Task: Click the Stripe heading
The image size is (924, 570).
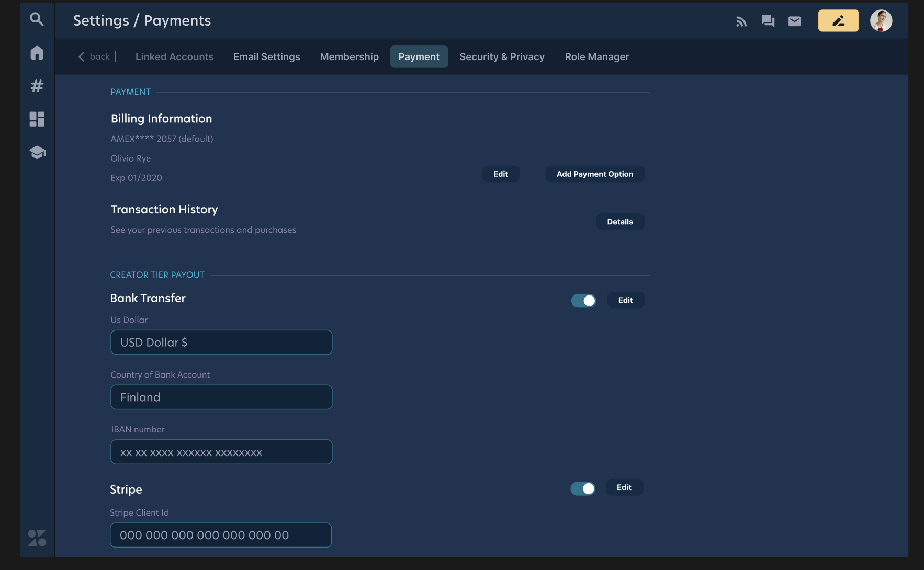Action: pos(126,489)
